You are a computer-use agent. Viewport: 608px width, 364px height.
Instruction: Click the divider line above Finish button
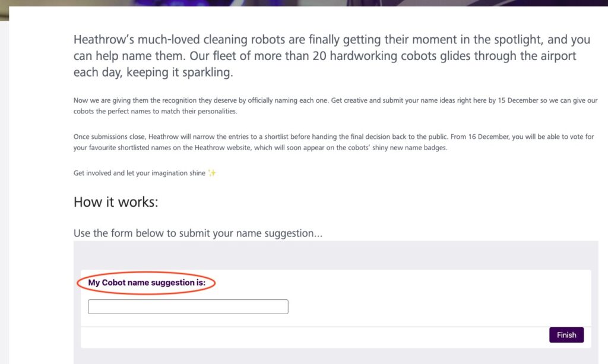pyautogui.click(x=297, y=327)
